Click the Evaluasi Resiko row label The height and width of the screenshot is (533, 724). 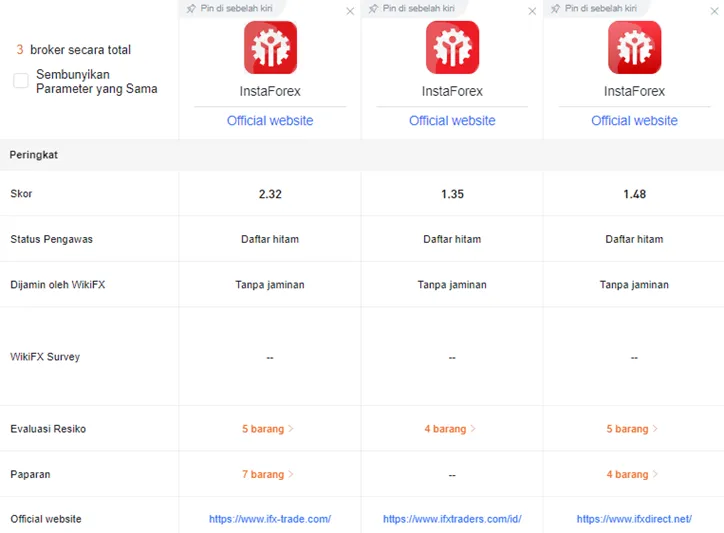click(48, 429)
